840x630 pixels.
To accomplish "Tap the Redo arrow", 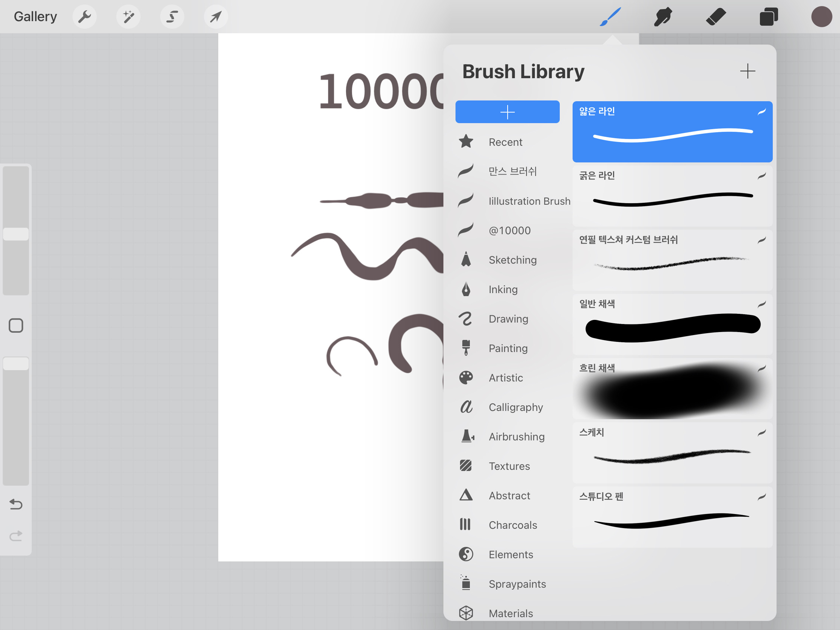I will tap(16, 536).
